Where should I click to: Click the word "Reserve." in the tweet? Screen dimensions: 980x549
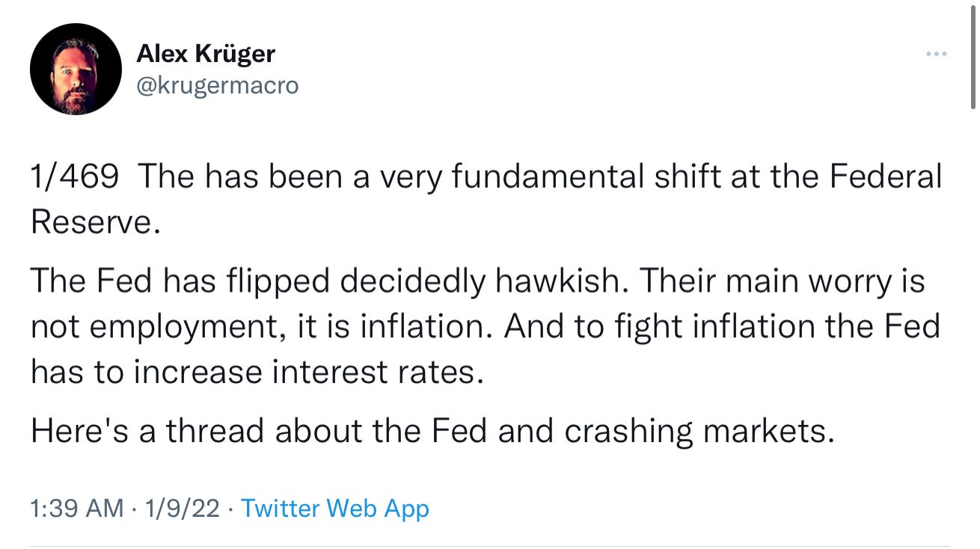[96, 222]
